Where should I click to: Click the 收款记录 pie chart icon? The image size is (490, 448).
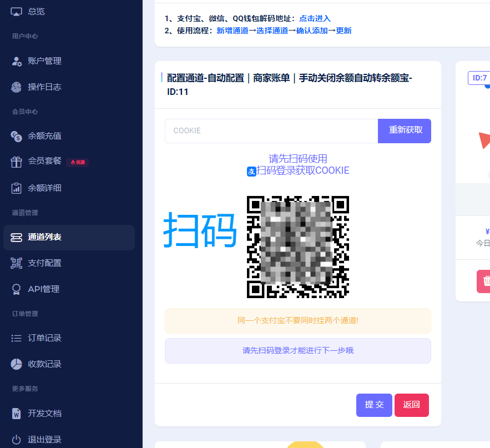click(x=16, y=364)
